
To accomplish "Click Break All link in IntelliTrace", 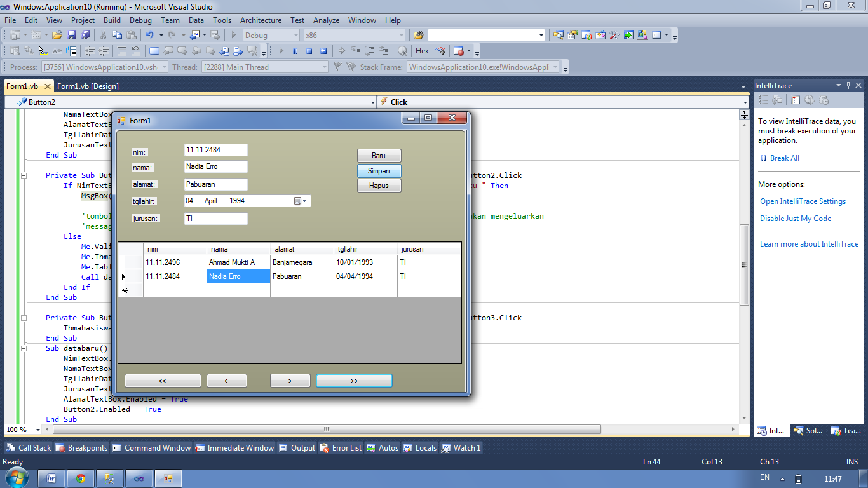I will tap(784, 158).
